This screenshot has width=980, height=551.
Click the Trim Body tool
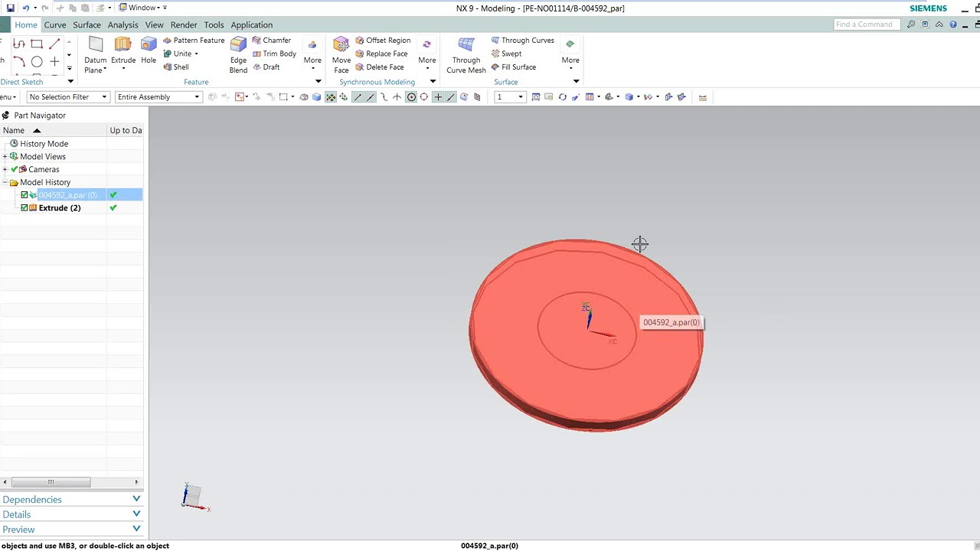(x=273, y=54)
